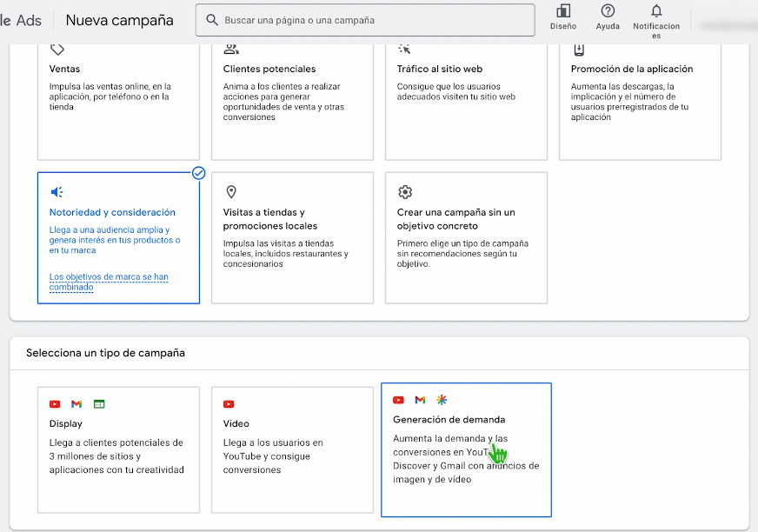Open the Ayuda help icon
758x532 pixels.
pos(608,11)
